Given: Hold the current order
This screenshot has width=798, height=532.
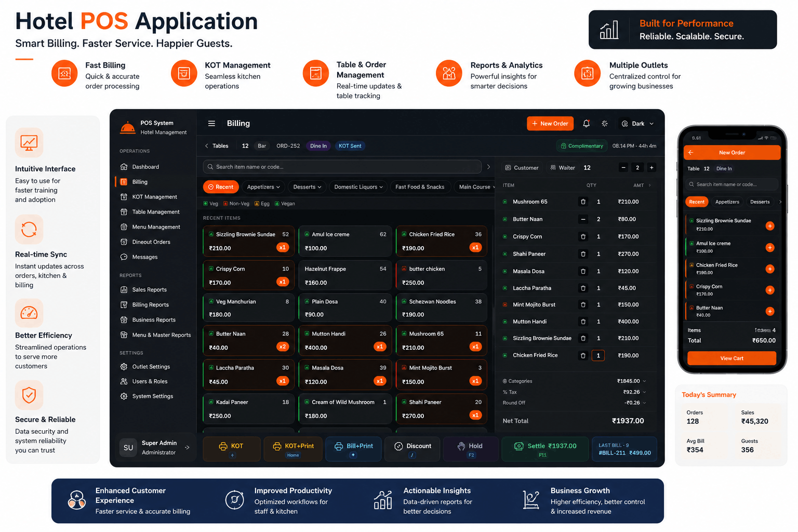Looking at the screenshot, I should tap(471, 449).
